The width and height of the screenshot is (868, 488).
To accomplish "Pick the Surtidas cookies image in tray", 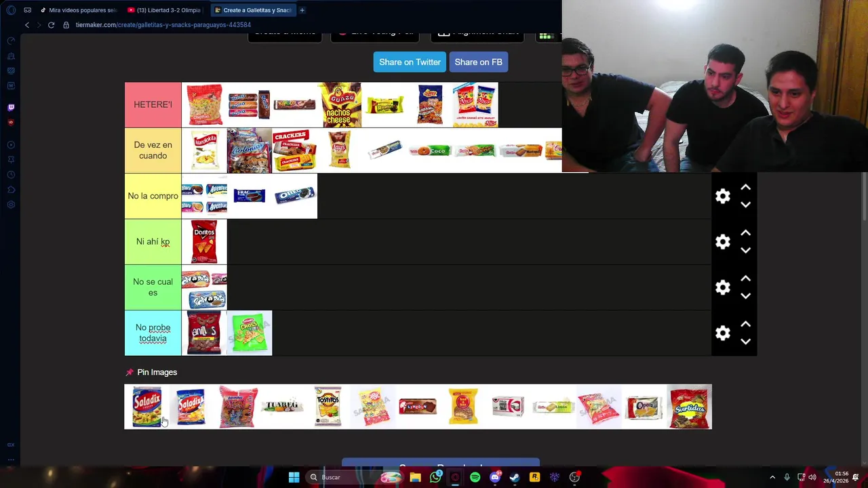I will [690, 407].
